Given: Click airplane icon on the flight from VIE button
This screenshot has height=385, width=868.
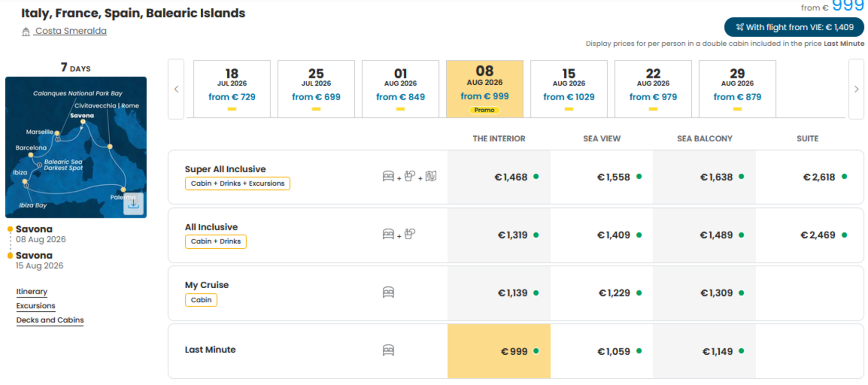Looking at the screenshot, I should coord(739,27).
